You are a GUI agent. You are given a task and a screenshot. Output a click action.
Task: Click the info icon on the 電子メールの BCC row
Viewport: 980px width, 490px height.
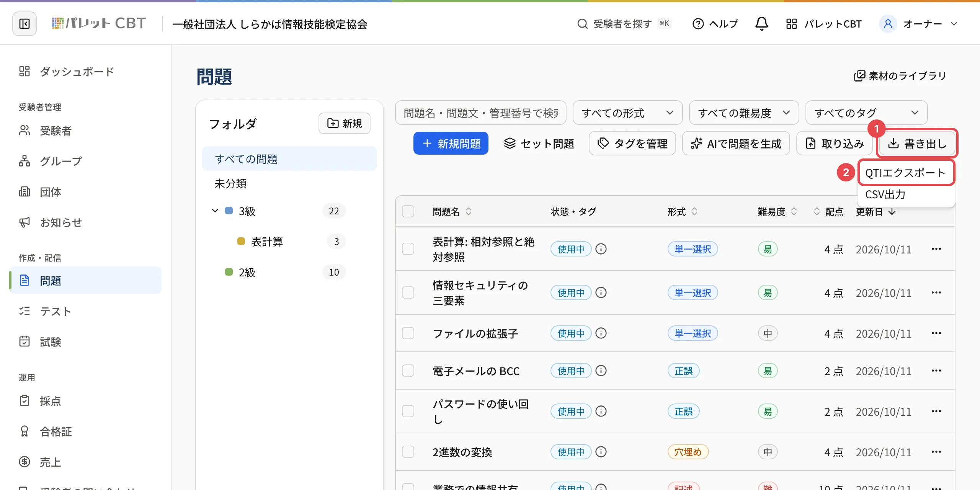click(x=601, y=371)
